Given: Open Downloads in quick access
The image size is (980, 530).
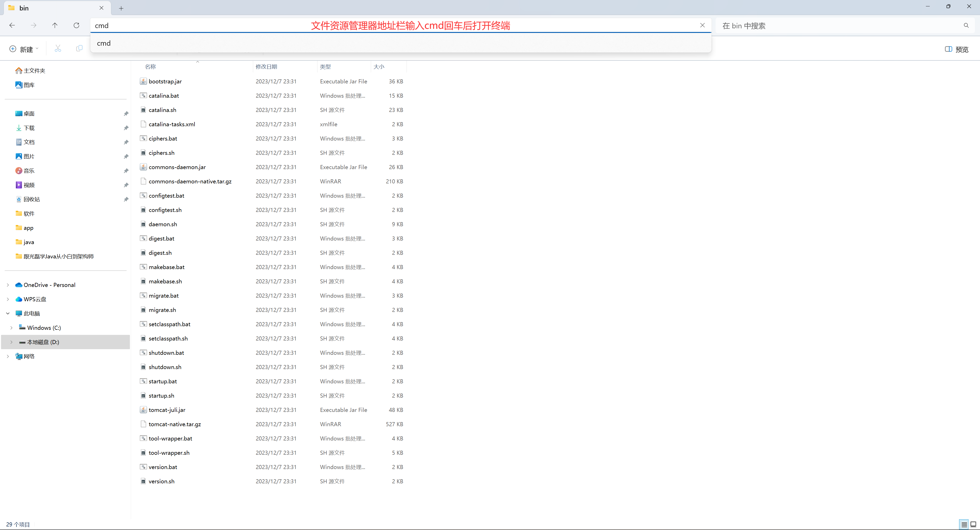Looking at the screenshot, I should (25, 128).
